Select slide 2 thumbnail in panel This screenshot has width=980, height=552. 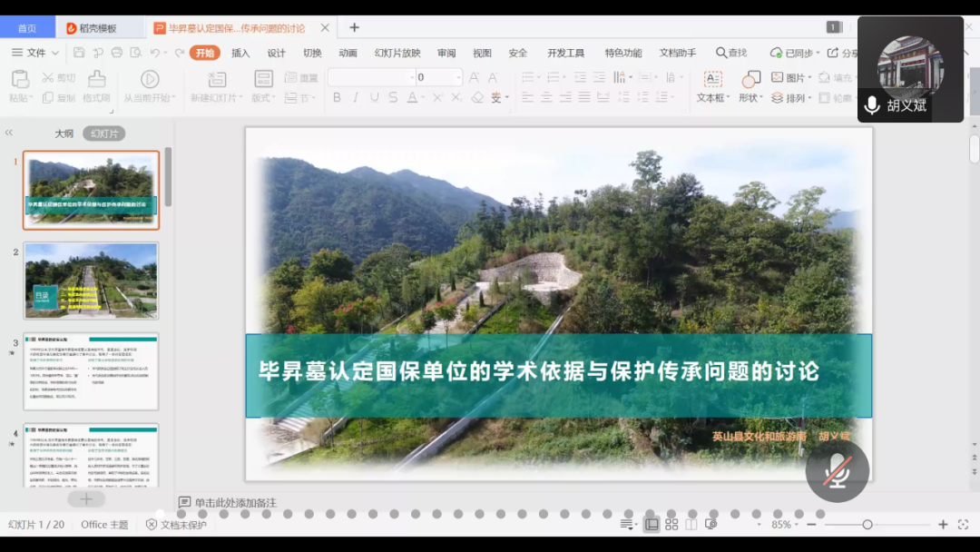point(91,280)
